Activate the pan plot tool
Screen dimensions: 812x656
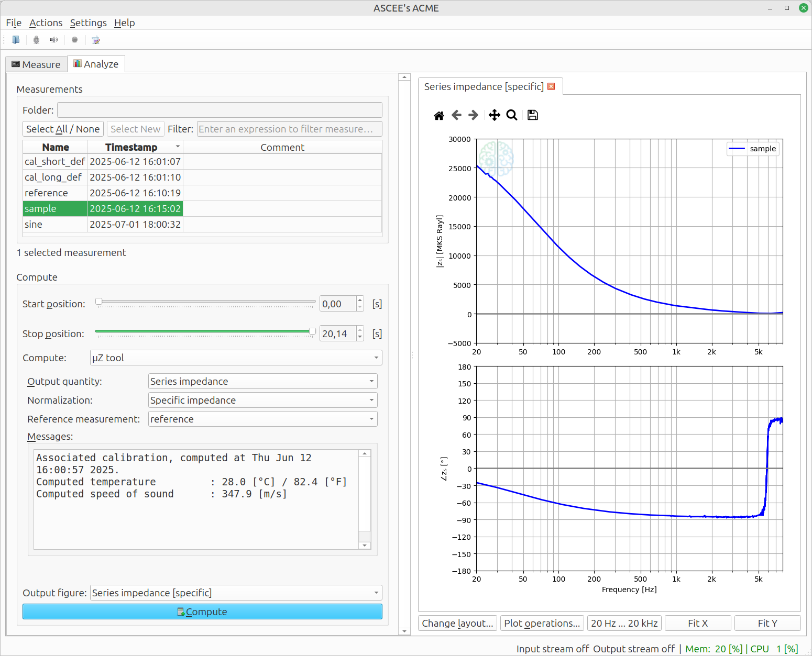coord(494,115)
